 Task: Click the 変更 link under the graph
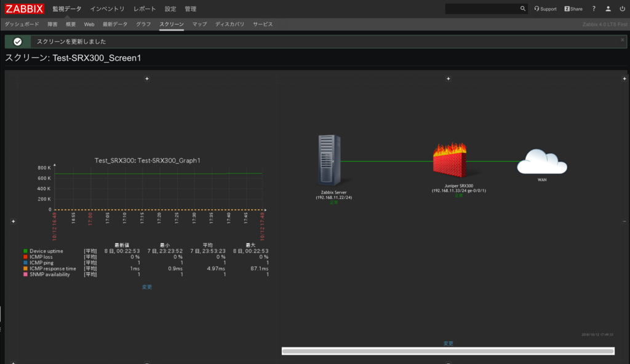(x=147, y=287)
